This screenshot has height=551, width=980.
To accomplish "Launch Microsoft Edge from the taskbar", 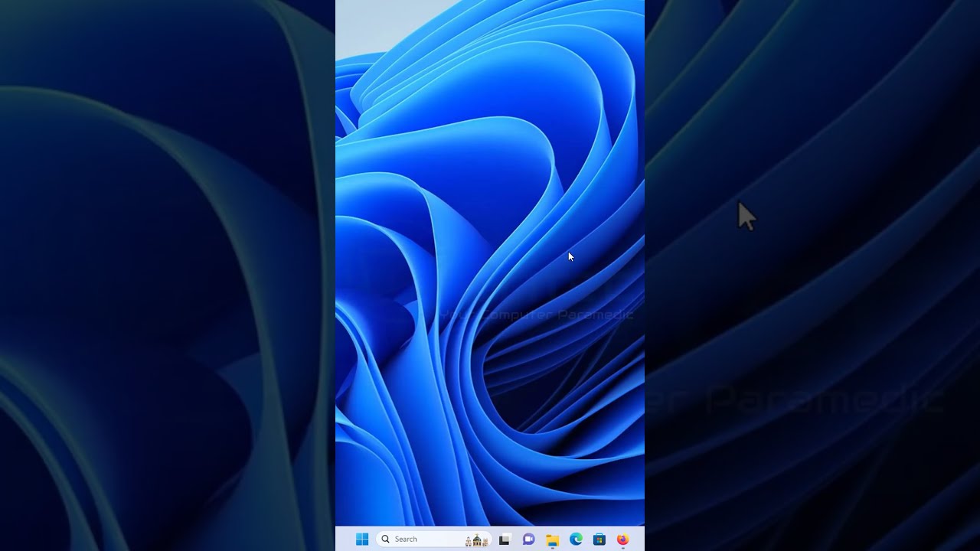I will click(576, 540).
